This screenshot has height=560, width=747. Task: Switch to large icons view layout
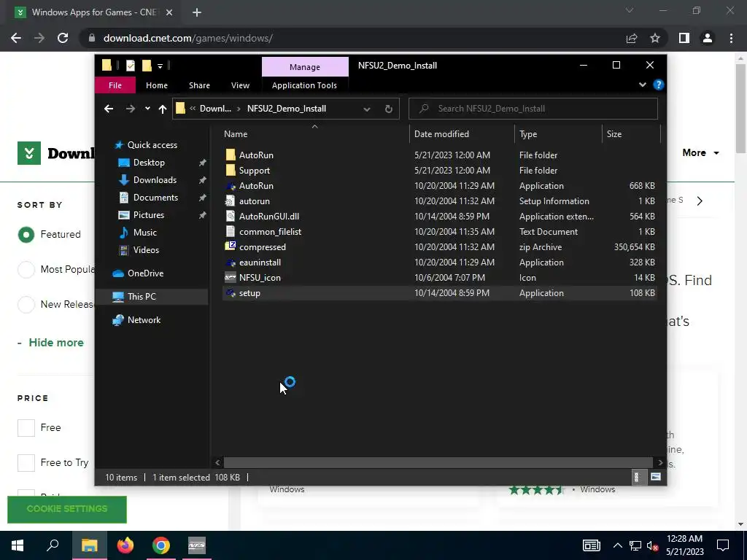(x=656, y=477)
